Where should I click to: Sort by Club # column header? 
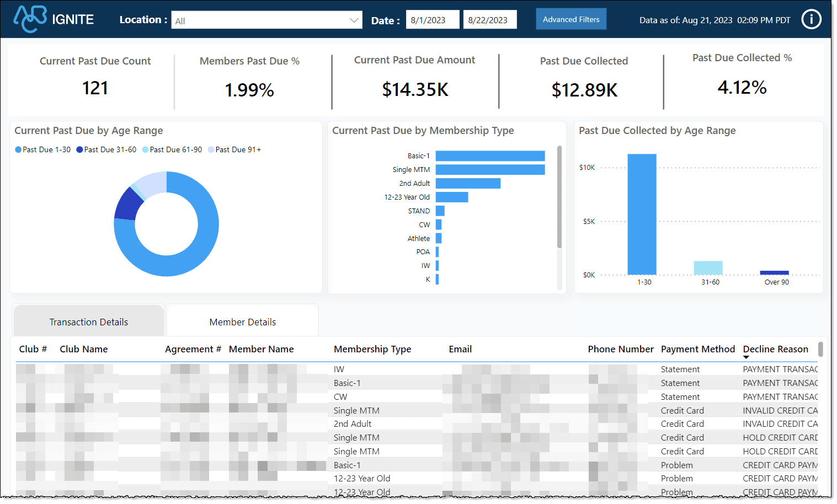pos(33,349)
